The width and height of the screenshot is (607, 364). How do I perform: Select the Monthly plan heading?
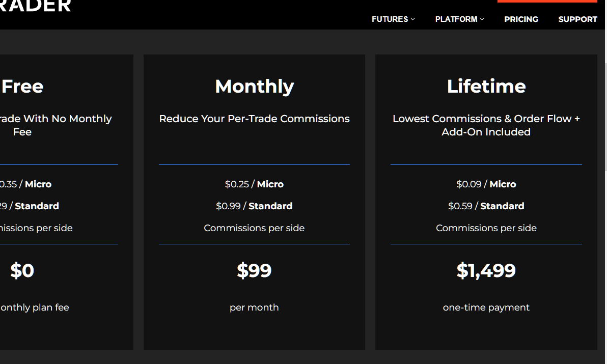[254, 86]
